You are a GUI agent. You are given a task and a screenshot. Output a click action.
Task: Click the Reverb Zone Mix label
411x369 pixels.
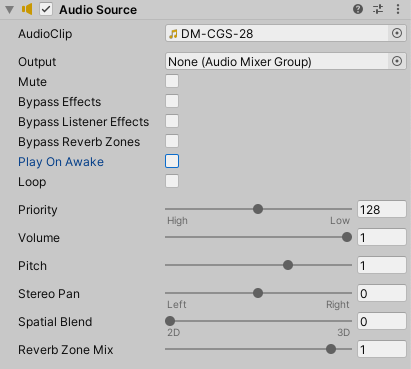66,350
